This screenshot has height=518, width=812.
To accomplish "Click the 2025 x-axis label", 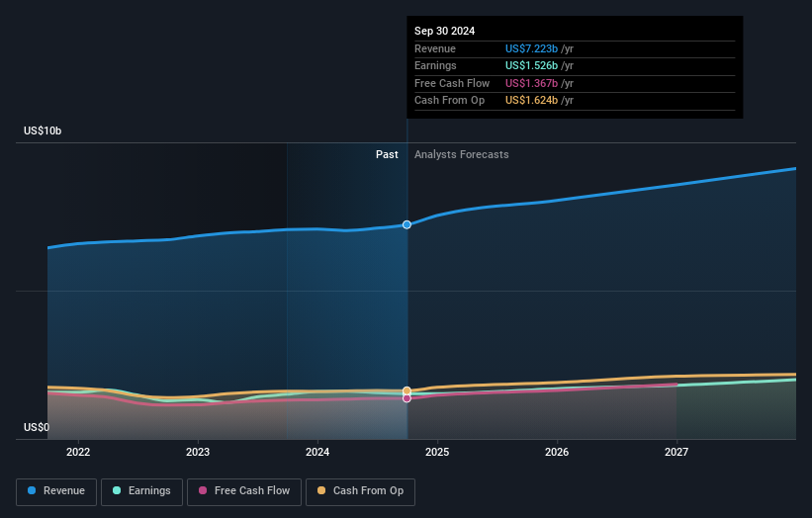I will click(x=437, y=453).
